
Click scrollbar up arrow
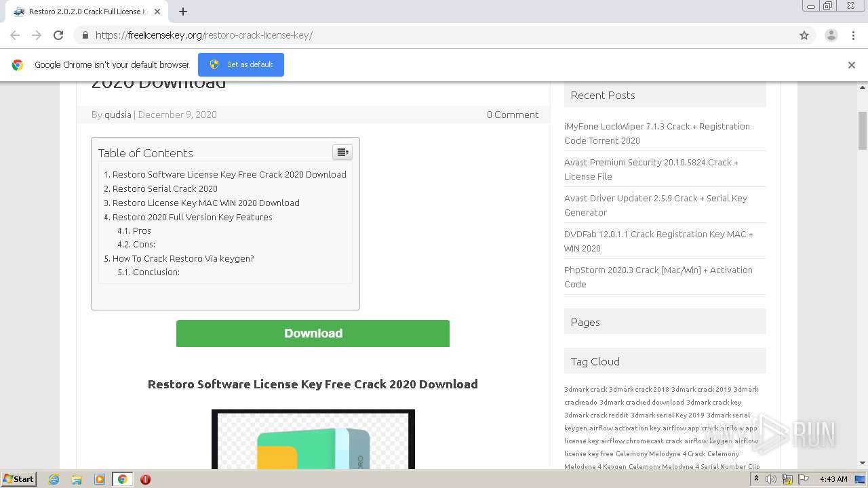(x=863, y=87)
